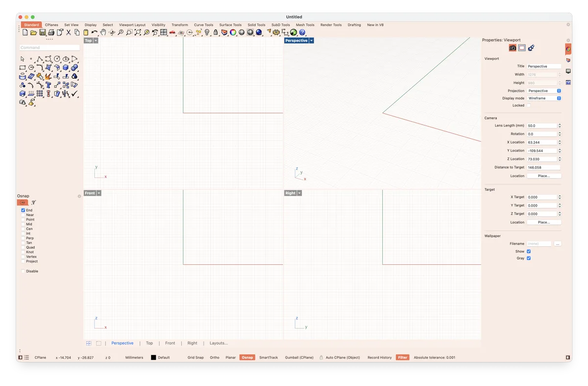Click the Lens Length stepper
Screen dimensions: 588x386
point(560,126)
